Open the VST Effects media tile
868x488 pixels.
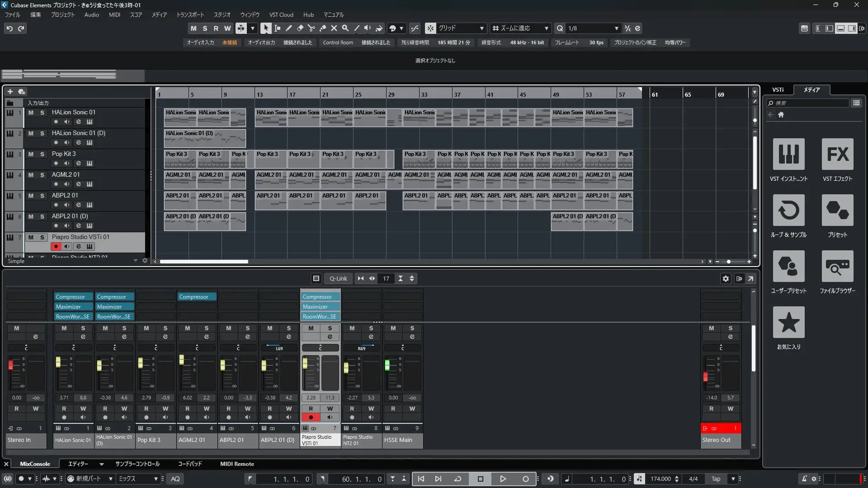(837, 155)
